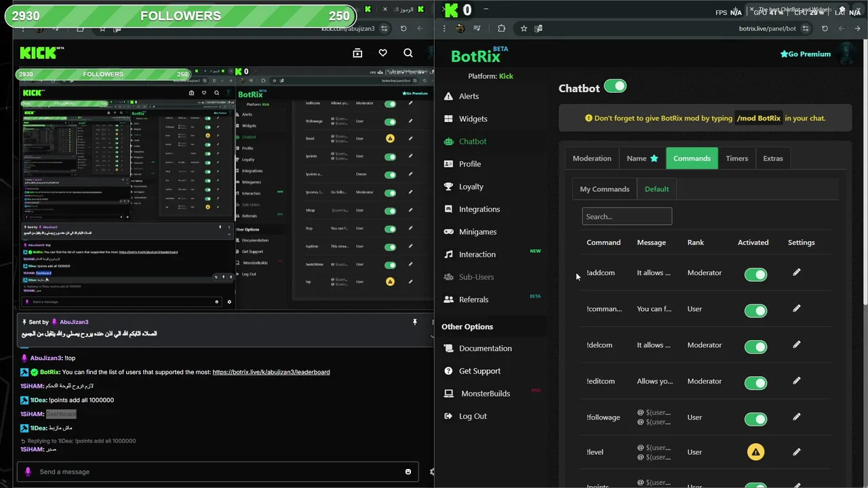Bookmark botrix.live page with star icon

tap(524, 28)
